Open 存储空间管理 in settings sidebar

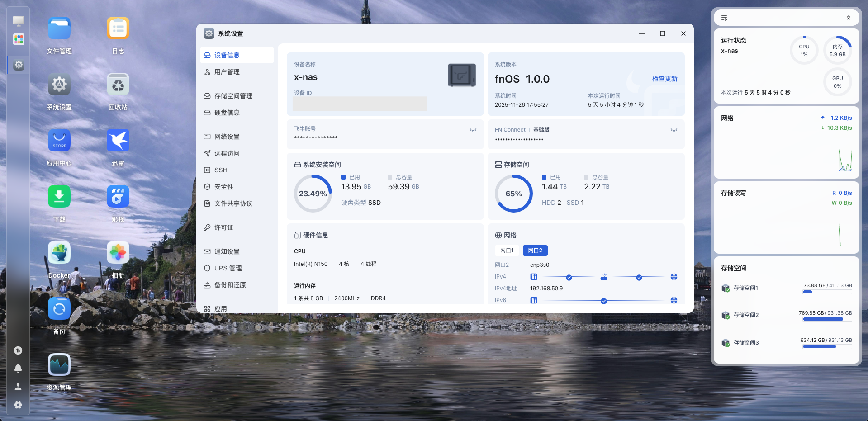tap(233, 96)
